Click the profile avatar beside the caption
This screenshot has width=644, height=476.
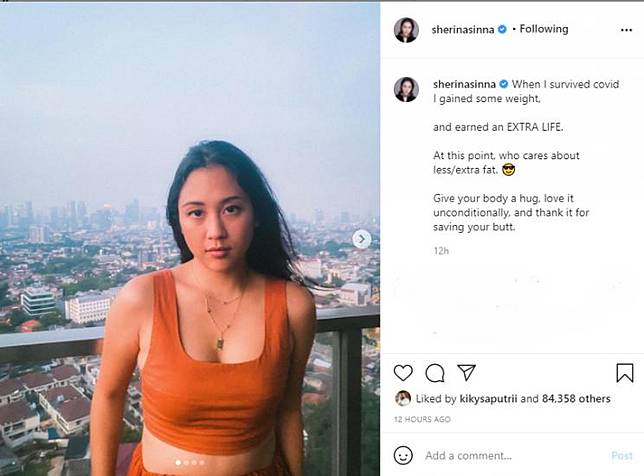click(406, 89)
